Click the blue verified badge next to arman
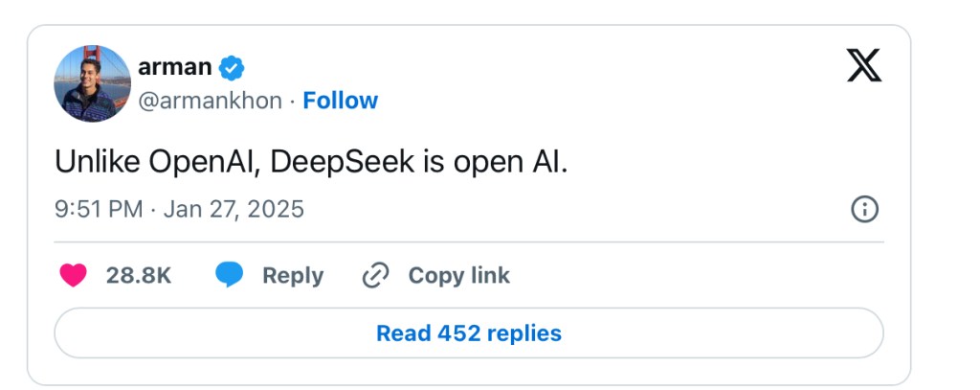 (x=233, y=68)
